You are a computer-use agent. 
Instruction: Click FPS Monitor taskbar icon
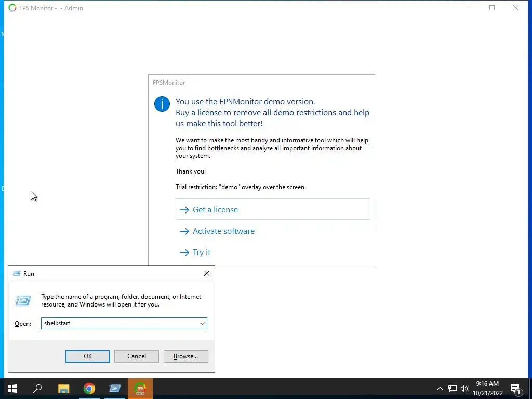(x=140, y=389)
